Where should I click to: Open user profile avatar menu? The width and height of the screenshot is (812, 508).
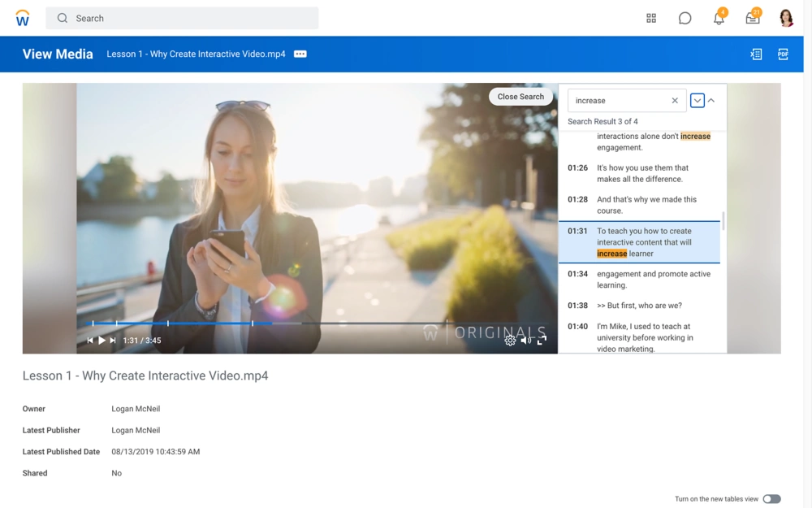pyautogui.click(x=785, y=18)
